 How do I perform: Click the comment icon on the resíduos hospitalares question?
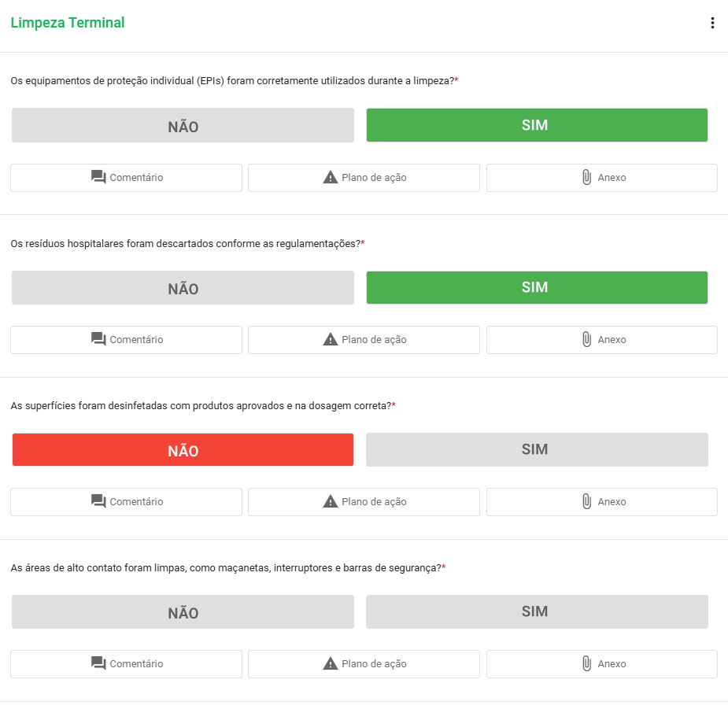click(98, 339)
